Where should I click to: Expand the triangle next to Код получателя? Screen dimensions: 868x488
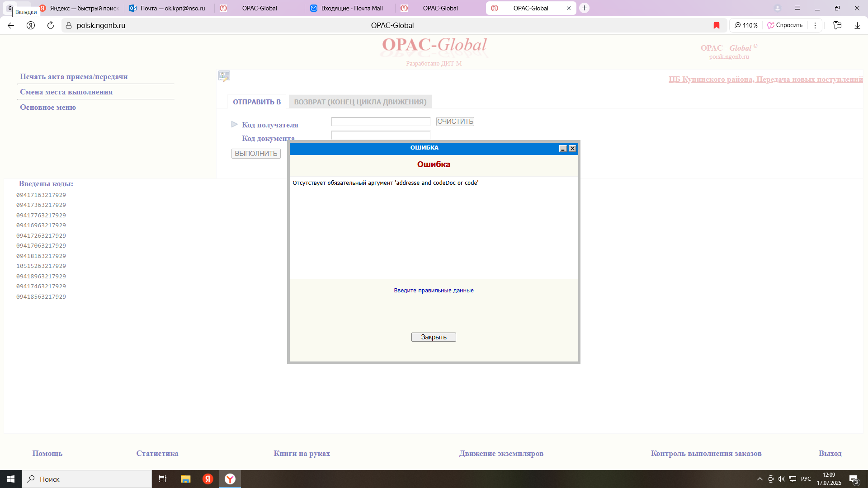tap(234, 124)
